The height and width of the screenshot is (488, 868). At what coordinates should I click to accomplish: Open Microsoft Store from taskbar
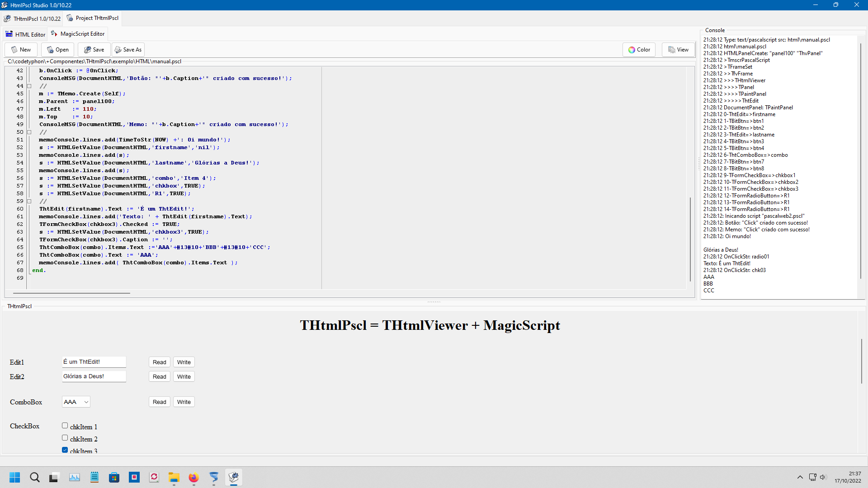point(114,478)
